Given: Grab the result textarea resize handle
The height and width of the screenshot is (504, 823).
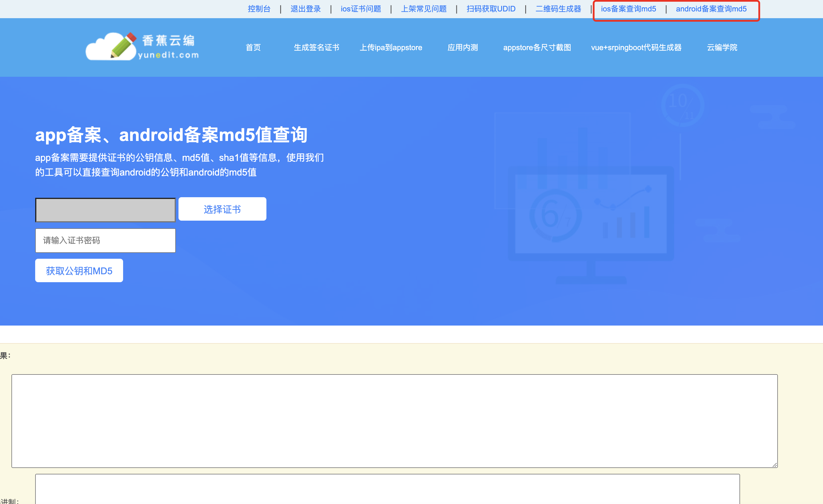Looking at the screenshot, I should coord(775,465).
